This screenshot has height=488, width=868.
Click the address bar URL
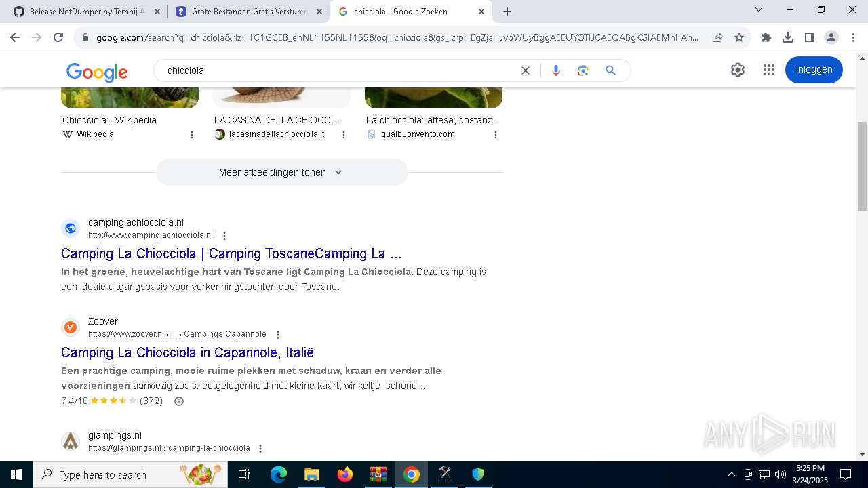click(397, 37)
